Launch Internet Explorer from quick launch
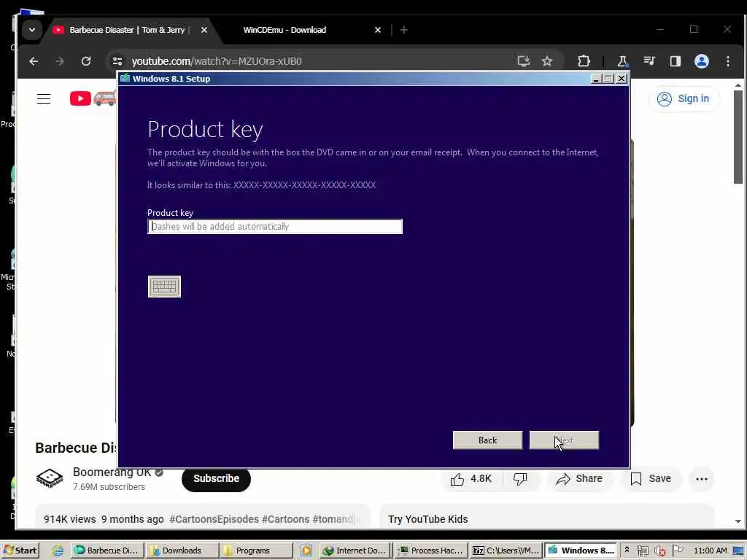This screenshot has height=560, width=747. pyautogui.click(x=58, y=551)
